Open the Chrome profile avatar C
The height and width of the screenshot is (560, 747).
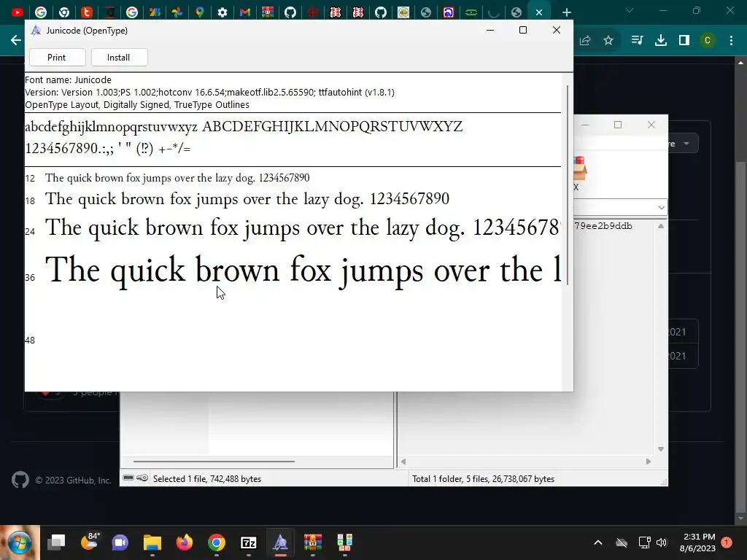708,41
